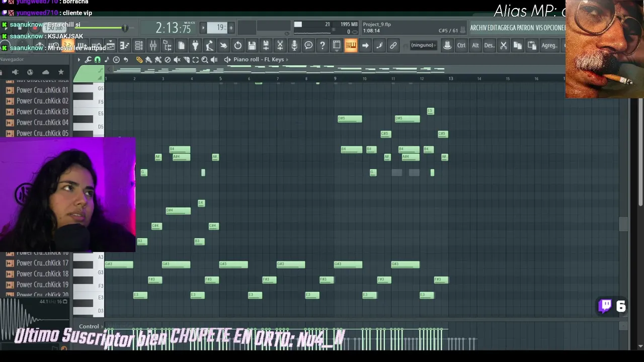The image size is (644, 362).
Task: Save project with the floppy disk icon
Action: click(252, 46)
